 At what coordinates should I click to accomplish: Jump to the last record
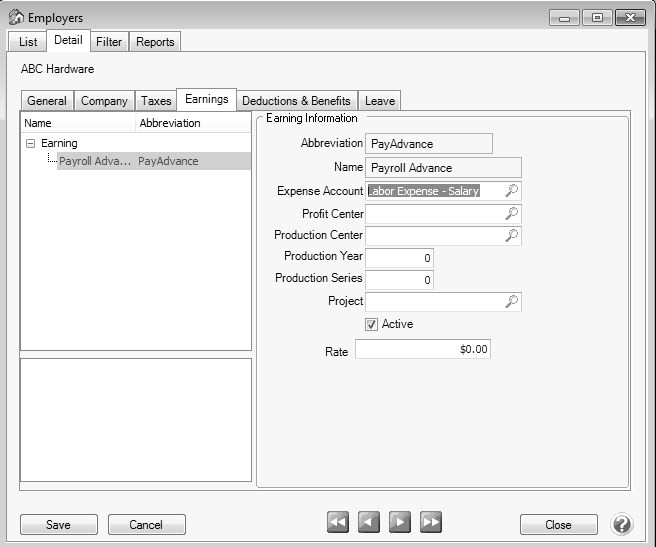[x=431, y=523]
